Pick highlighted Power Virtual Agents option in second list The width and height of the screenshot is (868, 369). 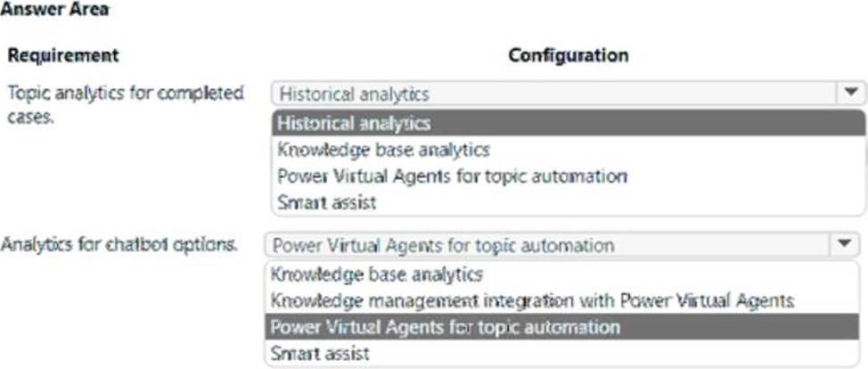(561, 327)
